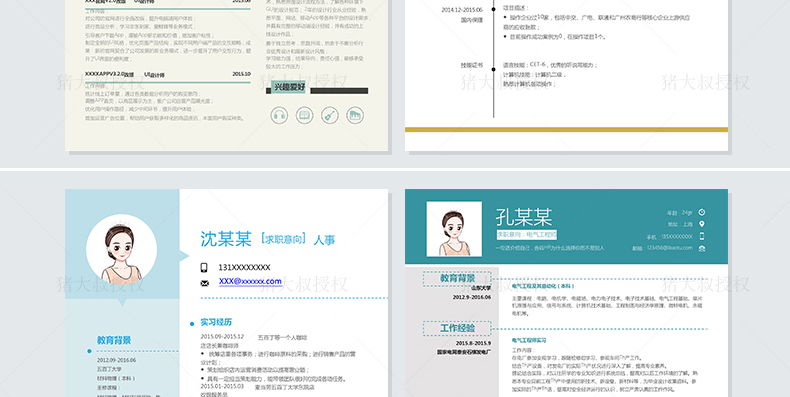The height and width of the screenshot is (397, 790).
Task: Select the 山东大学 school name
Action: pyautogui.click(x=481, y=288)
